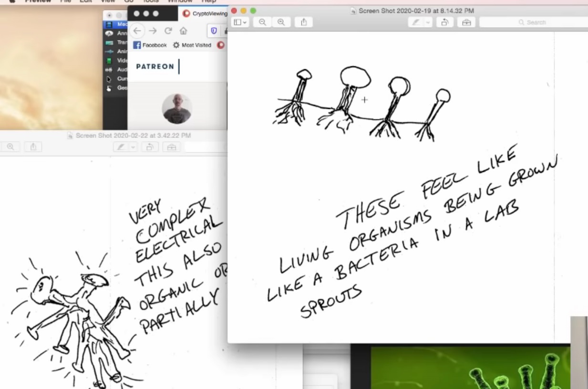588x389 pixels.
Task: Select the 'Aud' row in the dark side panel
Action: (116, 70)
